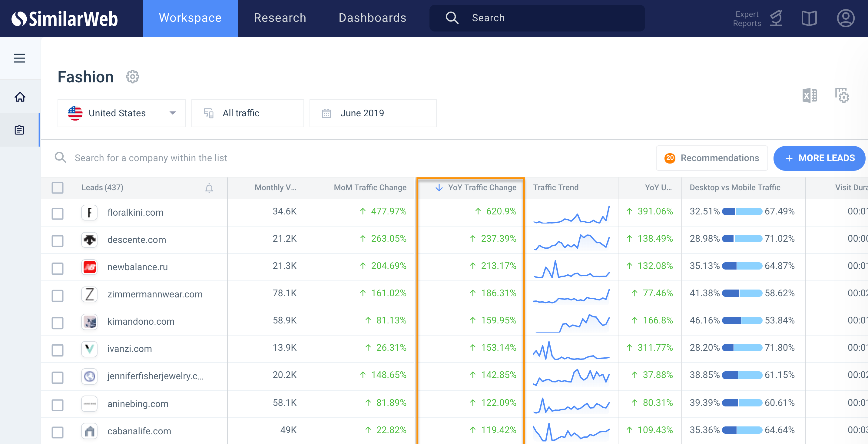Image resolution: width=868 pixels, height=444 pixels.
Task: Open the All traffic filter dropdown
Action: tap(248, 113)
